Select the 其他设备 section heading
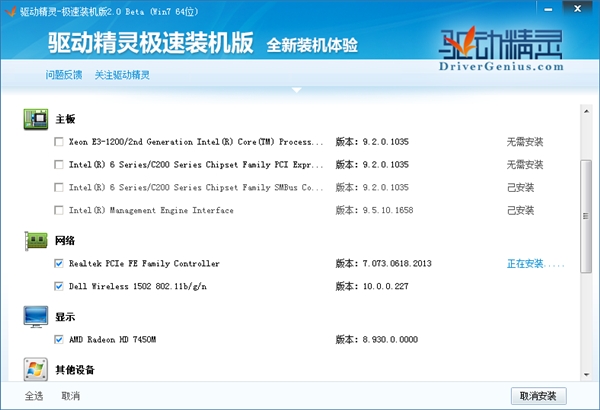 coord(75,370)
